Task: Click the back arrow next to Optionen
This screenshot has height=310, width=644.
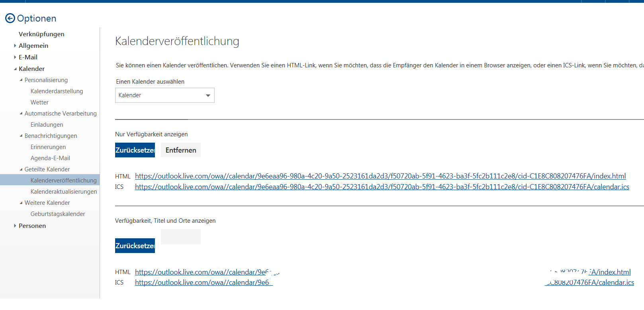Action: point(10,18)
